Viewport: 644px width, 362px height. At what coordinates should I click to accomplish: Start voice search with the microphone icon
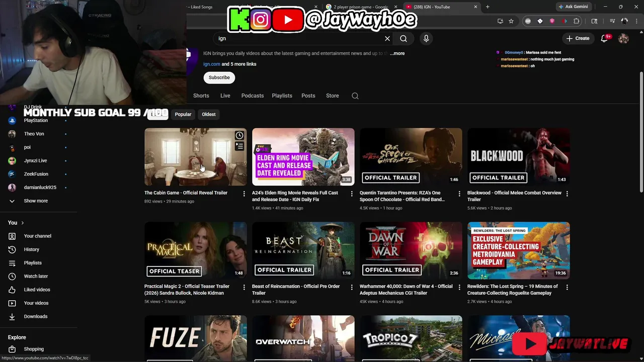point(426,38)
